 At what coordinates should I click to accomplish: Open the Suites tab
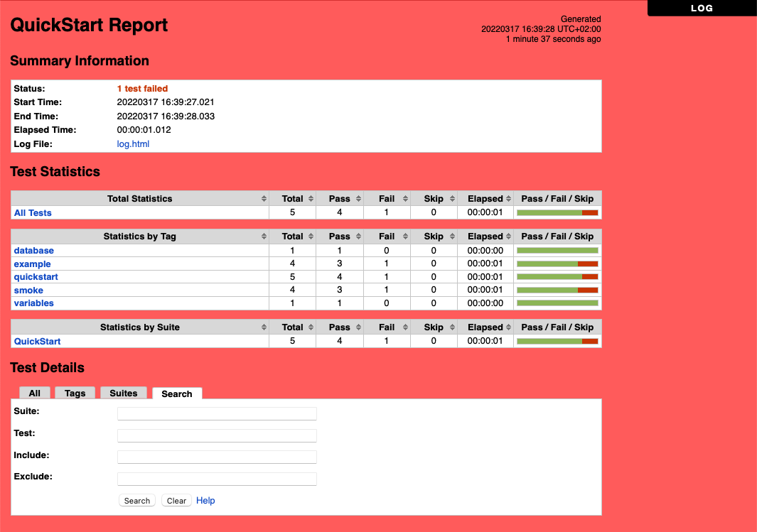123,393
